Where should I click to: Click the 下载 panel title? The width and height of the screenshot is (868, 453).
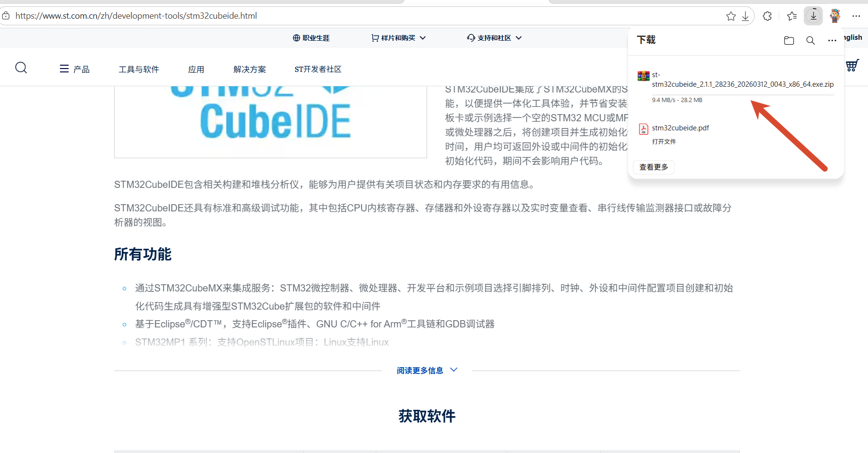pyautogui.click(x=646, y=40)
